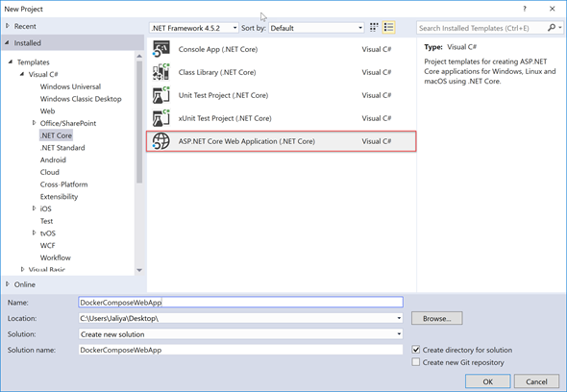Screen dimensions: 567x392
Task: Click the template tree scrollbar thumb
Action: (x=139, y=122)
